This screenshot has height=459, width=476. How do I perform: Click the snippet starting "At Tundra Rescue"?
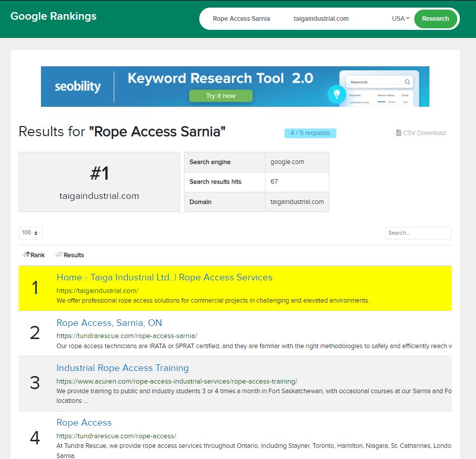point(254,450)
